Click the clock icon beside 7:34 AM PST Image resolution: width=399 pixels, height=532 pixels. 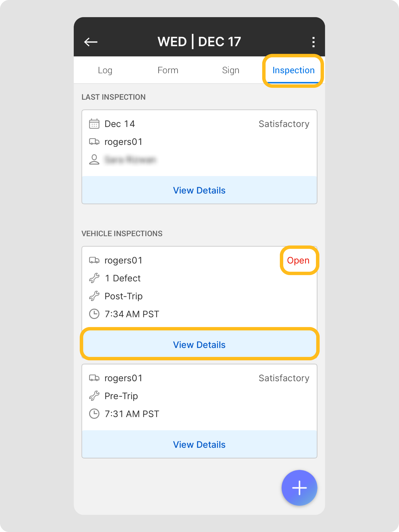click(x=94, y=314)
